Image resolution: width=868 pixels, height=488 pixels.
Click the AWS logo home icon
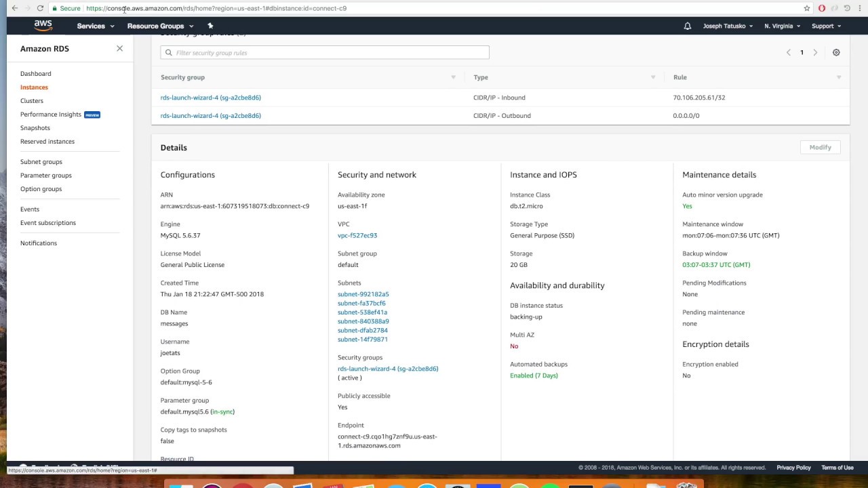coord(43,25)
